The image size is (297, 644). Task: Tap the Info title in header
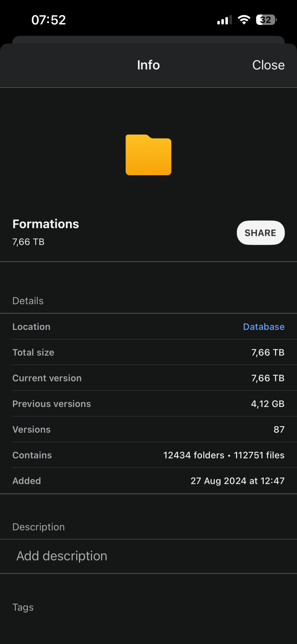click(148, 65)
